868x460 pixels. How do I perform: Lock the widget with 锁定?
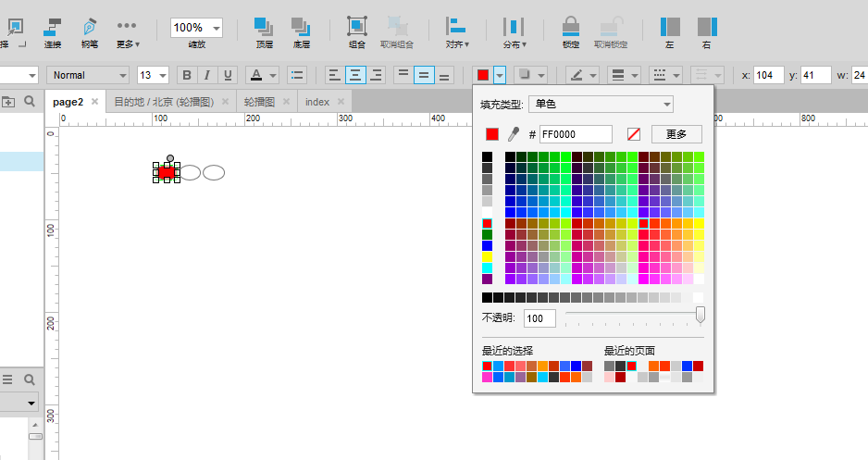point(571,33)
